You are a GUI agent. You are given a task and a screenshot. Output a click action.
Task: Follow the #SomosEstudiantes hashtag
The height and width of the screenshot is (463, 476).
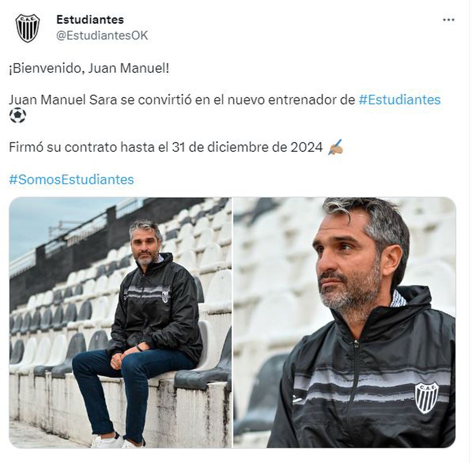click(71, 180)
